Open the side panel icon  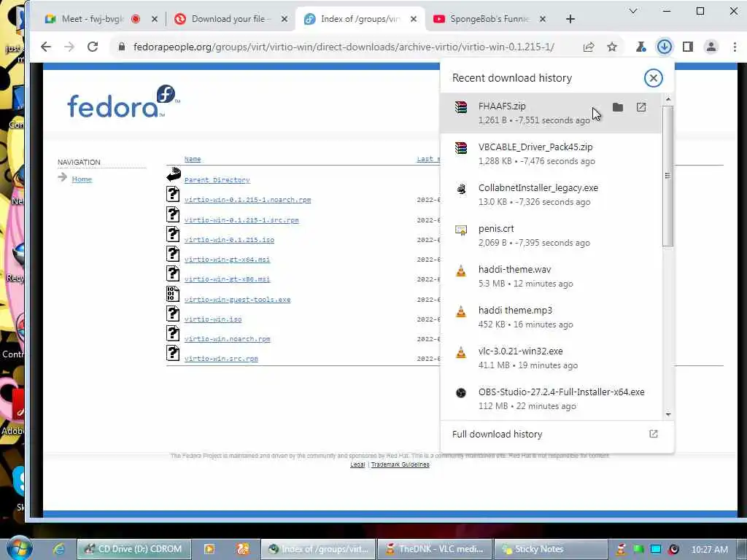coord(687,47)
